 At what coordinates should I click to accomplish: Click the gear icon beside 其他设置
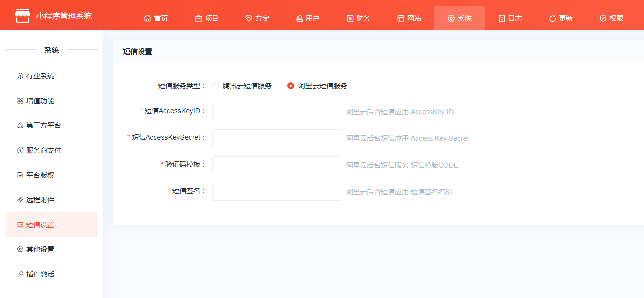[20, 249]
